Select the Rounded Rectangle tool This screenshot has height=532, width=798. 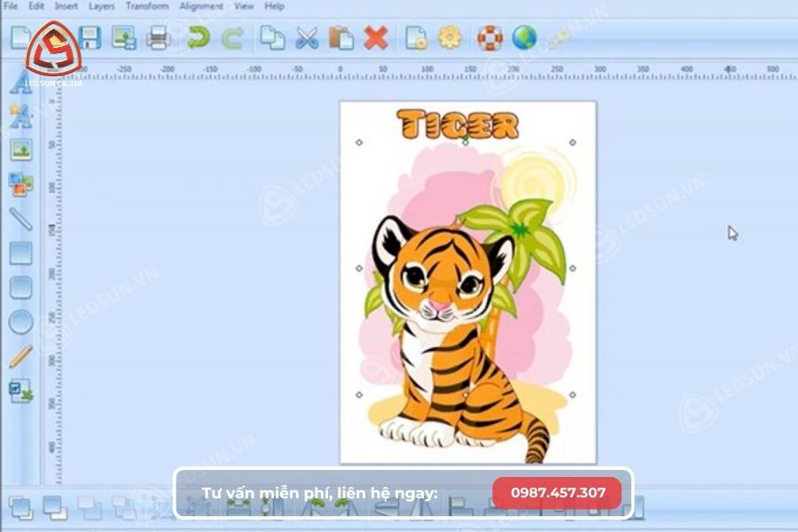click(20, 286)
